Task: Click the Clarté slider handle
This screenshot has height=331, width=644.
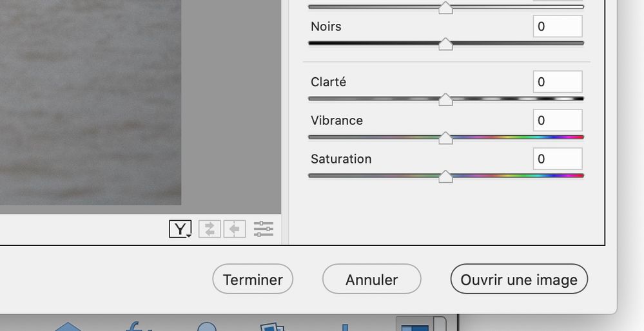Action: [445, 99]
